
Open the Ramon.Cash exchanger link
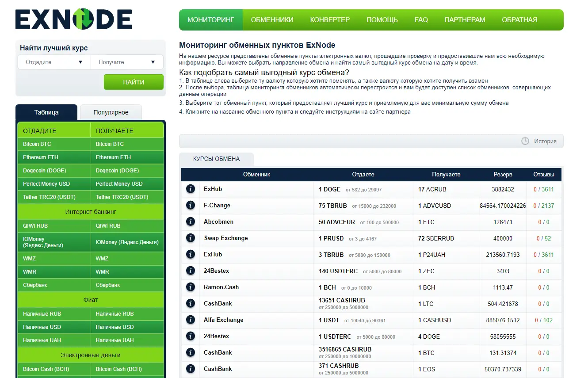click(x=221, y=287)
